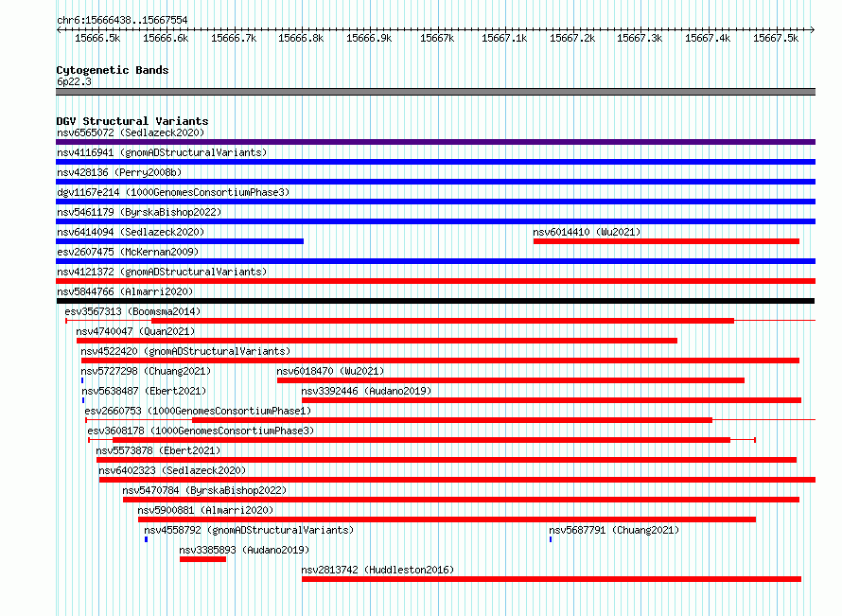Click the Cytogenetic Bands track title

tap(113, 70)
